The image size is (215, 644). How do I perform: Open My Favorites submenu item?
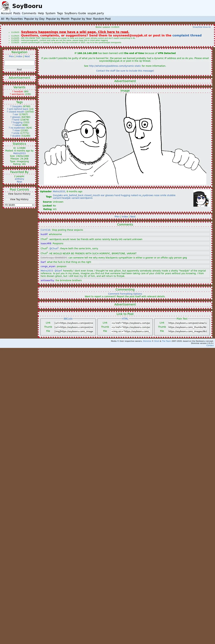pos(14,19)
